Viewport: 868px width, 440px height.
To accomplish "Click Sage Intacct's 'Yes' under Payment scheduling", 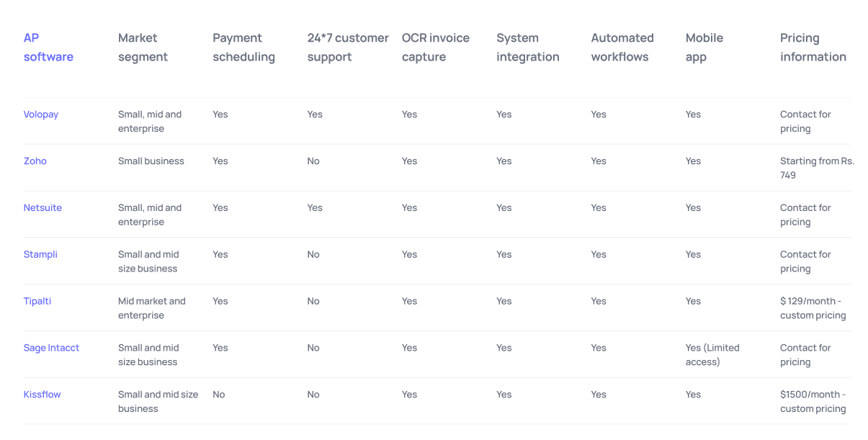I will (x=220, y=348).
